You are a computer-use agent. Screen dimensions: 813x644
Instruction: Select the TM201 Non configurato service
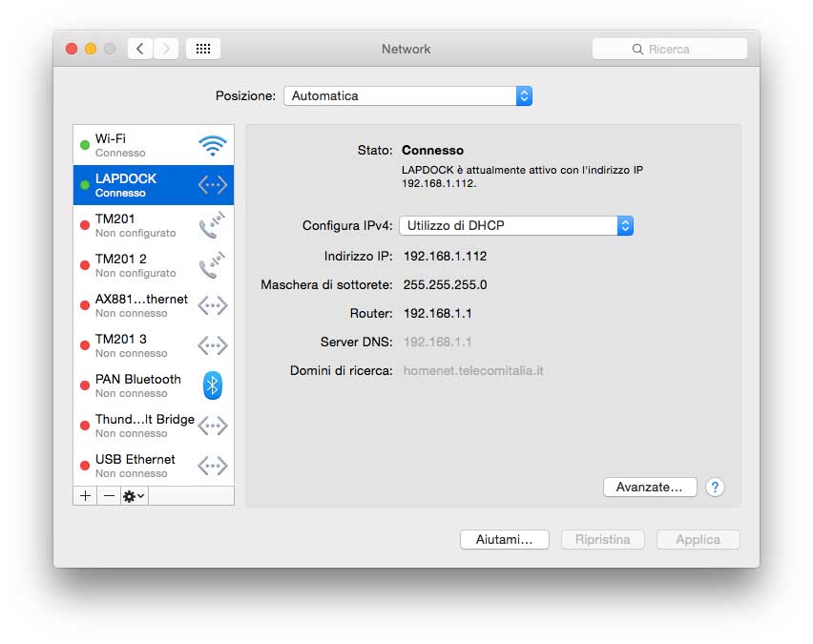(154, 225)
